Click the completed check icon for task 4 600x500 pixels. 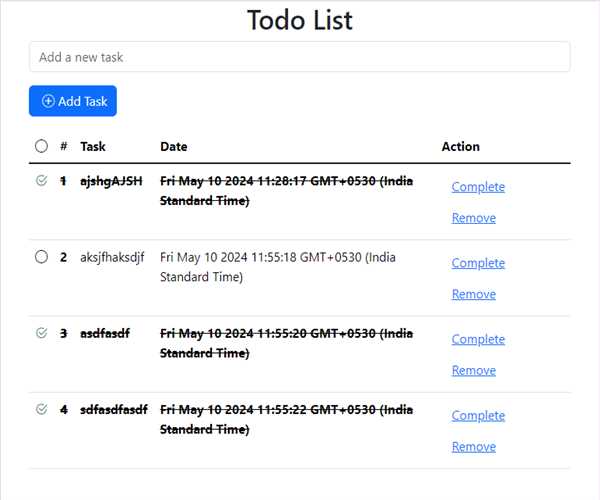pos(41,409)
